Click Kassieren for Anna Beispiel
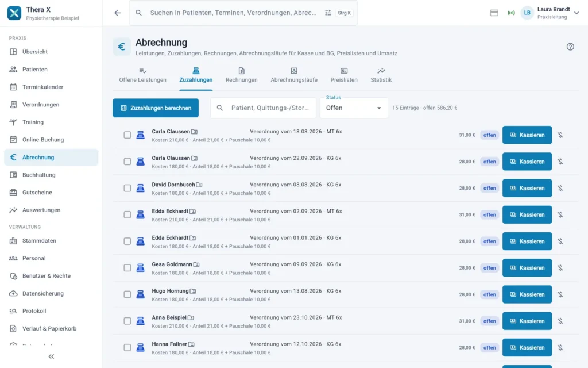 coord(527,321)
